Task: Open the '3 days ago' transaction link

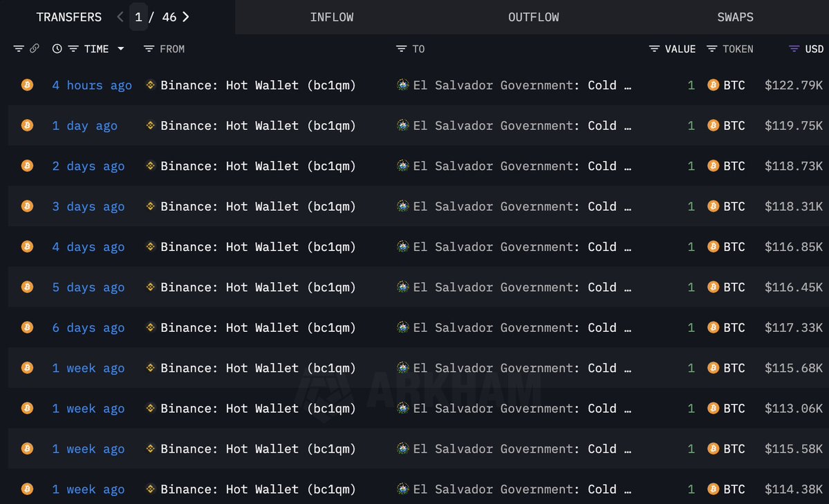Action: pos(89,206)
